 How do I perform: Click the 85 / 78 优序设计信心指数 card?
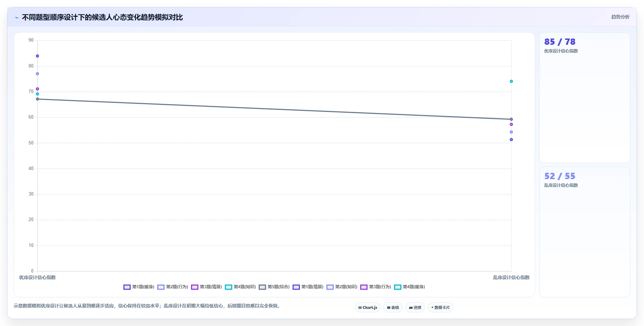(x=585, y=98)
